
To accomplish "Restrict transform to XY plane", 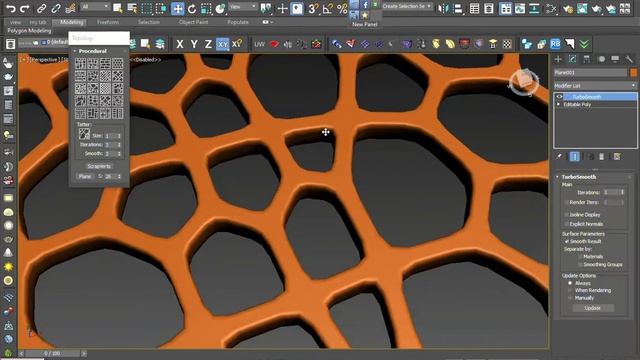I will [222, 44].
